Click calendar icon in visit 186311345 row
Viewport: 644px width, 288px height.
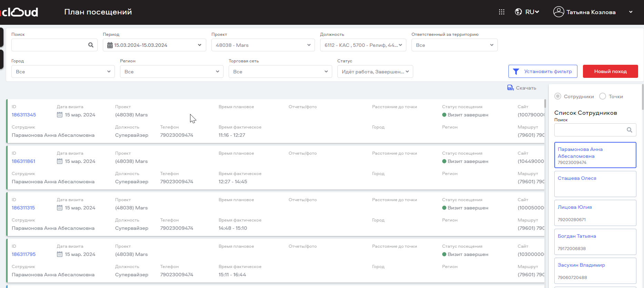pyautogui.click(x=60, y=115)
